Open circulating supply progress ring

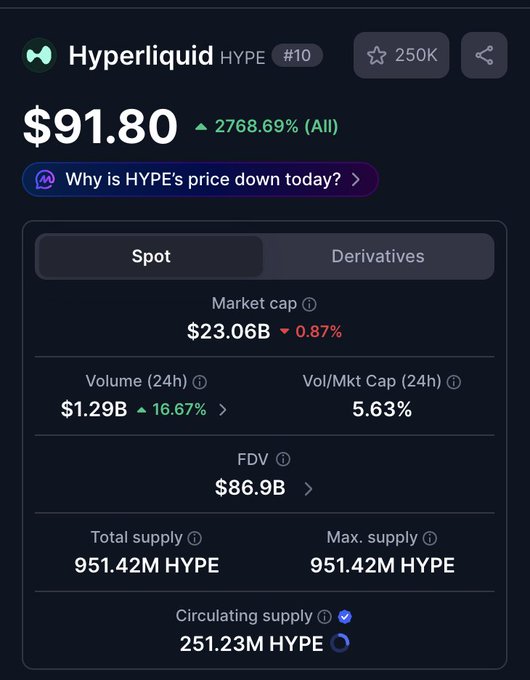tap(340, 643)
